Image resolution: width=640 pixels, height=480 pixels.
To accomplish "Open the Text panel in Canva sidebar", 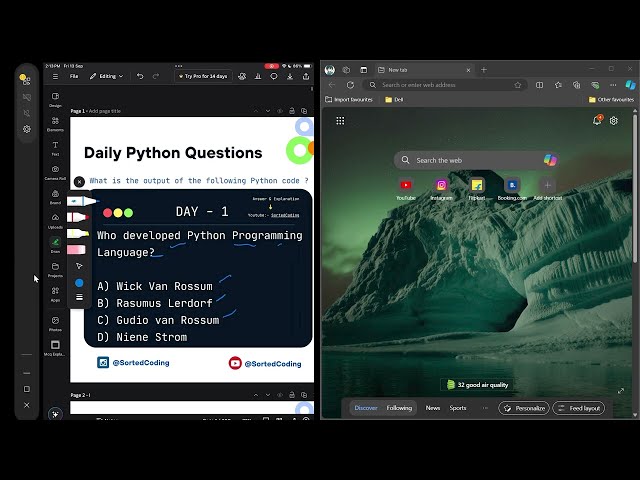I will click(55, 148).
